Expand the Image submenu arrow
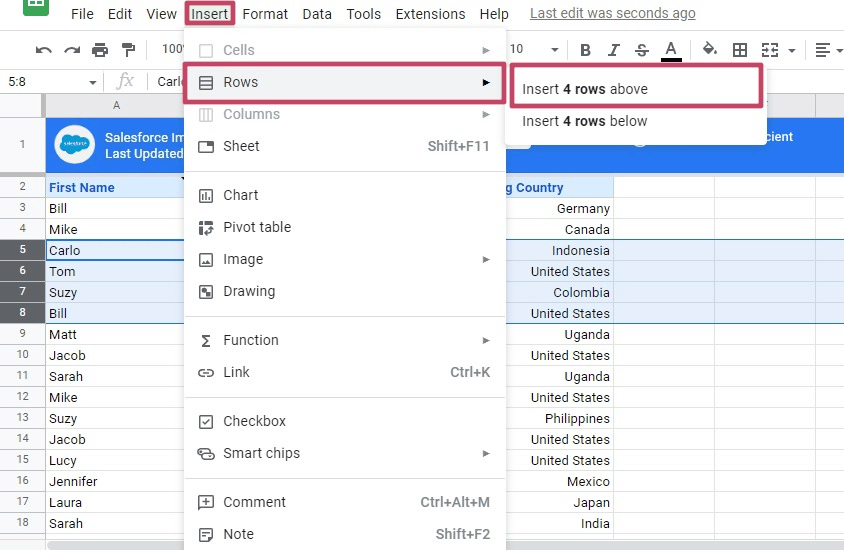This screenshot has width=844, height=550. point(486,259)
